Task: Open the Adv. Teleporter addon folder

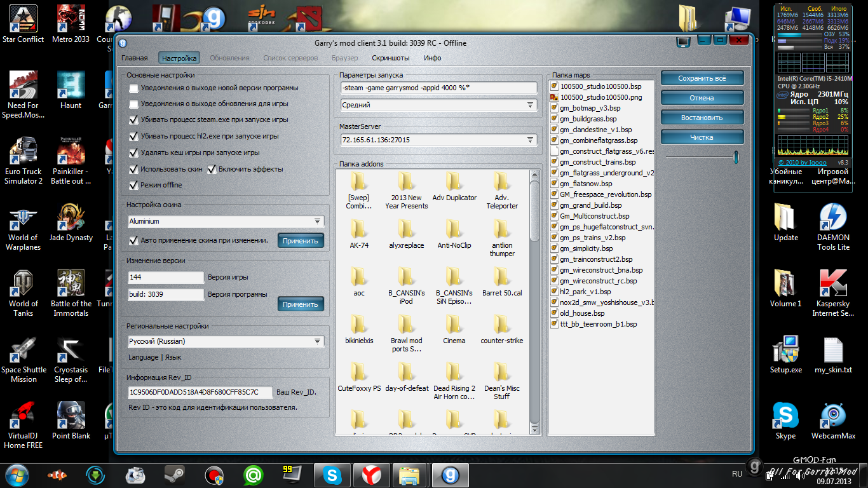Action: (x=501, y=190)
